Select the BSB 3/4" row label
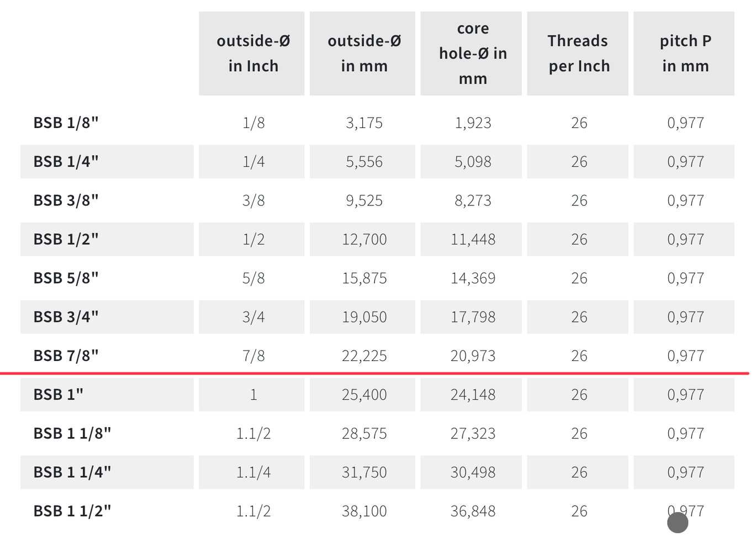The width and height of the screenshot is (756, 552). [x=66, y=317]
